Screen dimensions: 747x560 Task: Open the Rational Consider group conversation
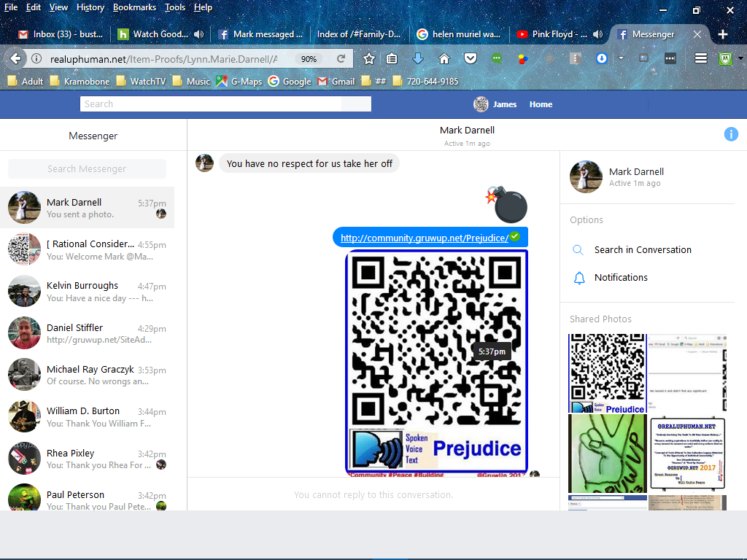click(x=88, y=249)
